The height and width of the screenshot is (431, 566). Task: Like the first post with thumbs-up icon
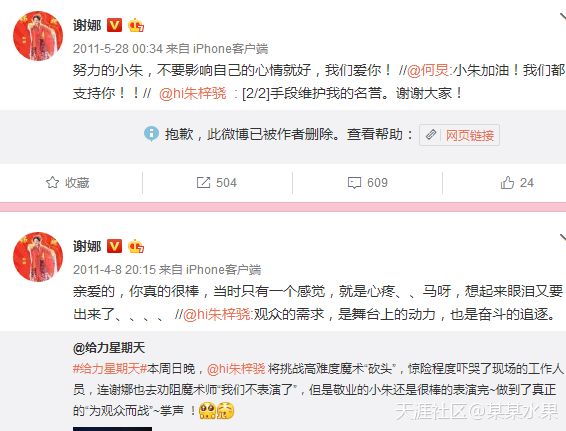point(507,183)
